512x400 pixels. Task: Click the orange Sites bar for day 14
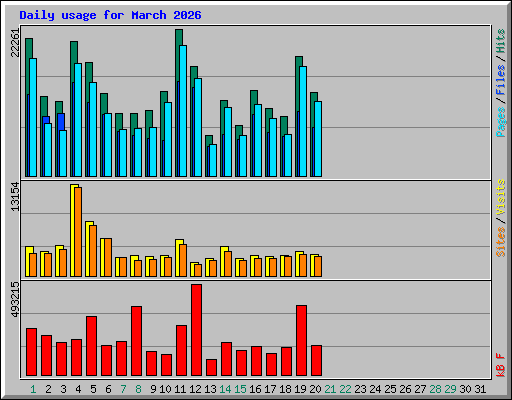pyautogui.click(x=228, y=264)
